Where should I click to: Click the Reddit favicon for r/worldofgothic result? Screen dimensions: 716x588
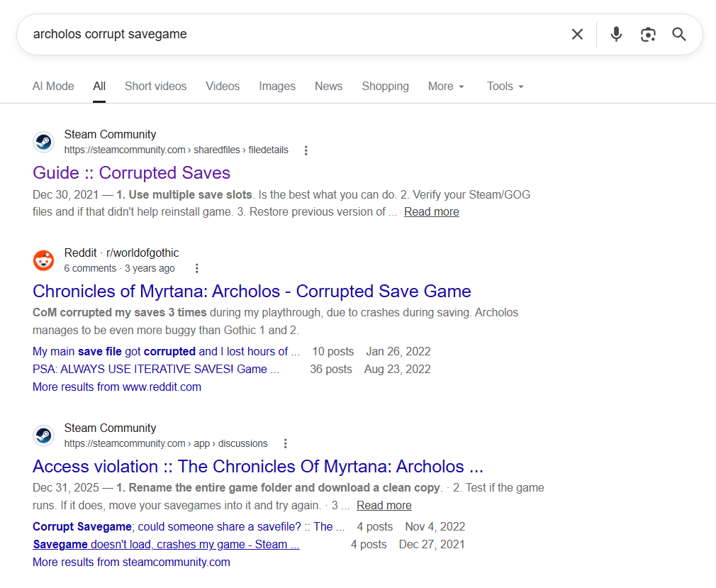point(44,260)
